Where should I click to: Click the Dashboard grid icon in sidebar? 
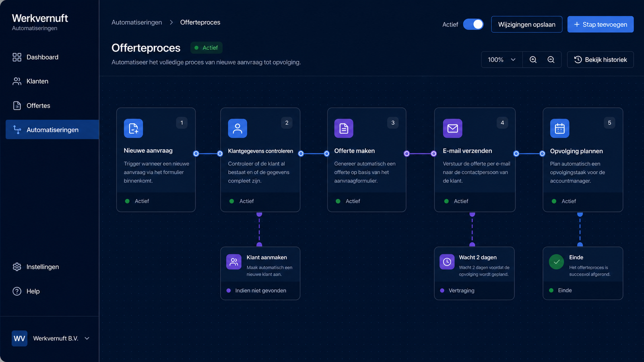(x=17, y=57)
